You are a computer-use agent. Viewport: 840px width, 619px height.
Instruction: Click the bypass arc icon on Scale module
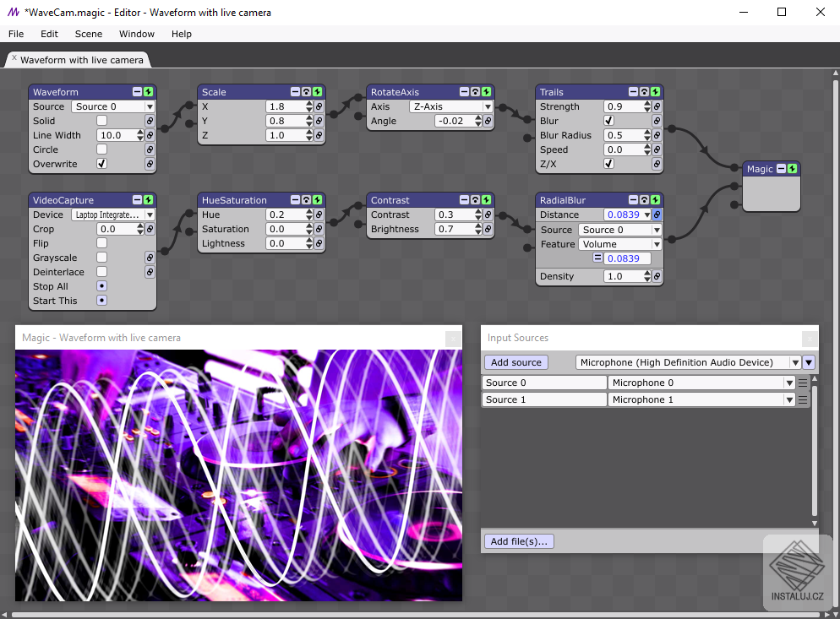pyautogui.click(x=307, y=92)
